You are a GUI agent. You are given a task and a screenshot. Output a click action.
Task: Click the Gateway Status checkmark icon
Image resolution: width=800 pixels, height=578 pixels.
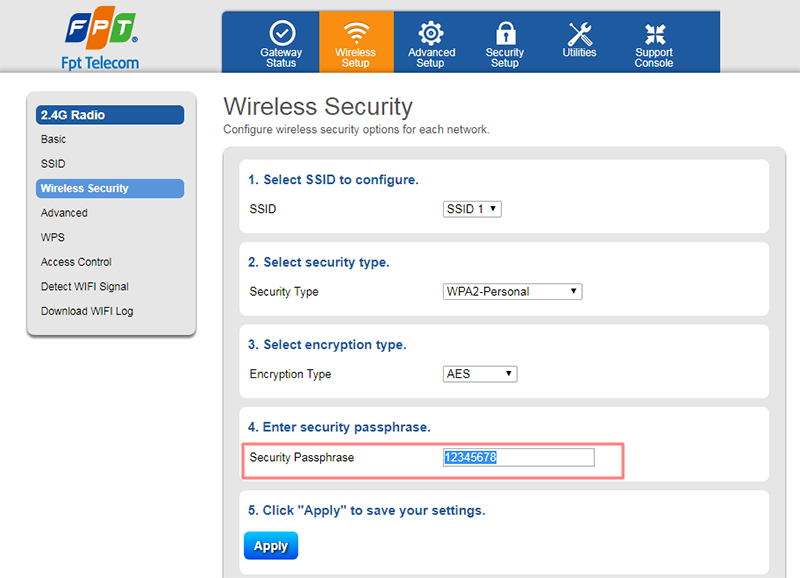pyautogui.click(x=282, y=33)
